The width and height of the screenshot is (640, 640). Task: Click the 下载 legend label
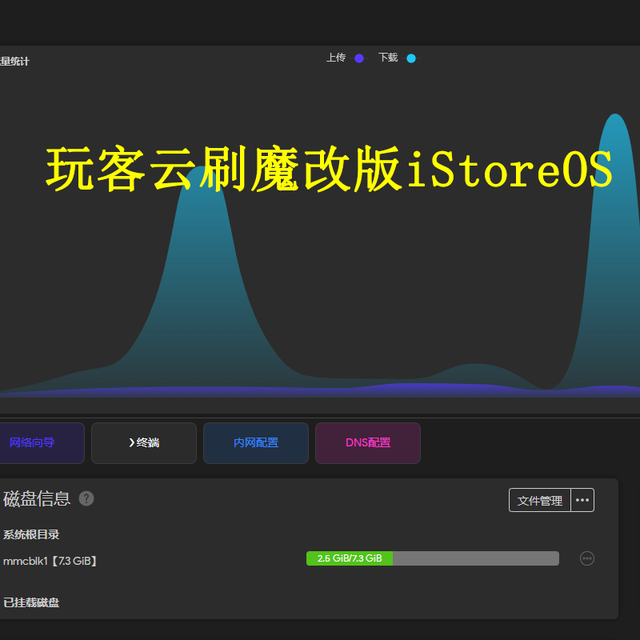pyautogui.click(x=388, y=58)
